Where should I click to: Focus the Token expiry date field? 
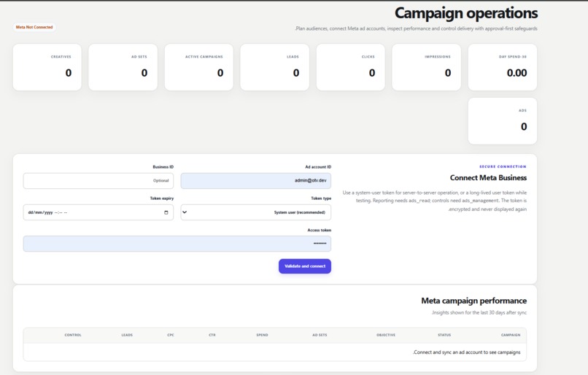98,212
